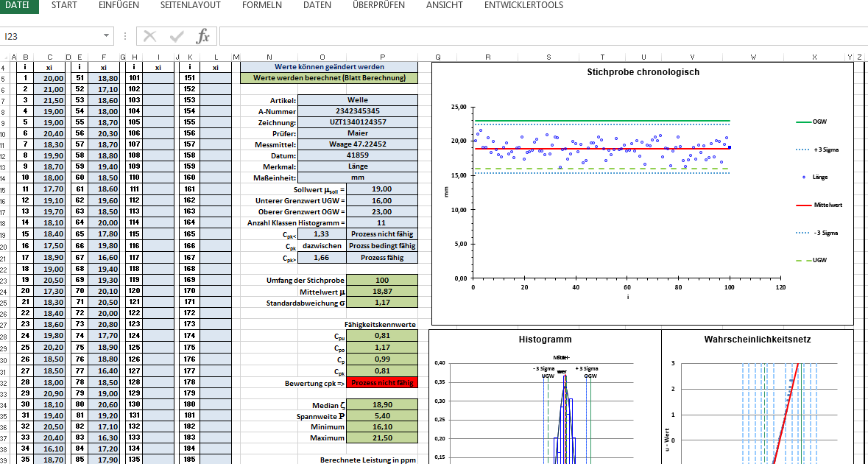Image resolution: width=868 pixels, height=464 pixels.
Task: Select the Fähigkeitskennwerte heading cell
Action: point(380,325)
